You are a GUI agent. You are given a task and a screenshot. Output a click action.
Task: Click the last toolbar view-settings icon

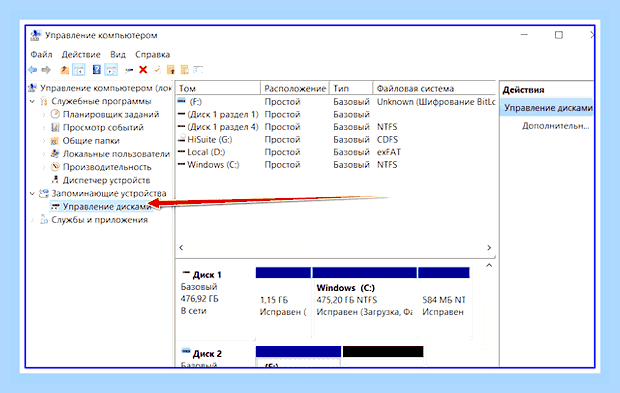(198, 70)
